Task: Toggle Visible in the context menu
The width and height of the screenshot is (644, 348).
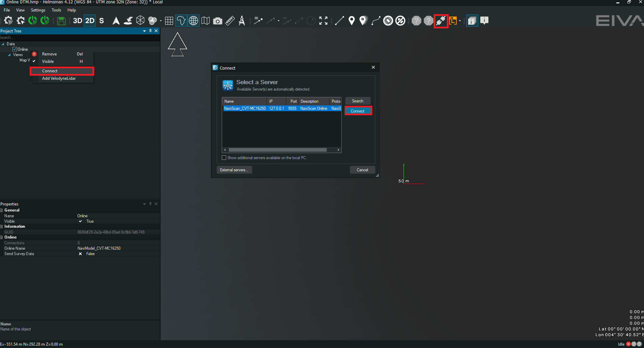Action: 62,61
